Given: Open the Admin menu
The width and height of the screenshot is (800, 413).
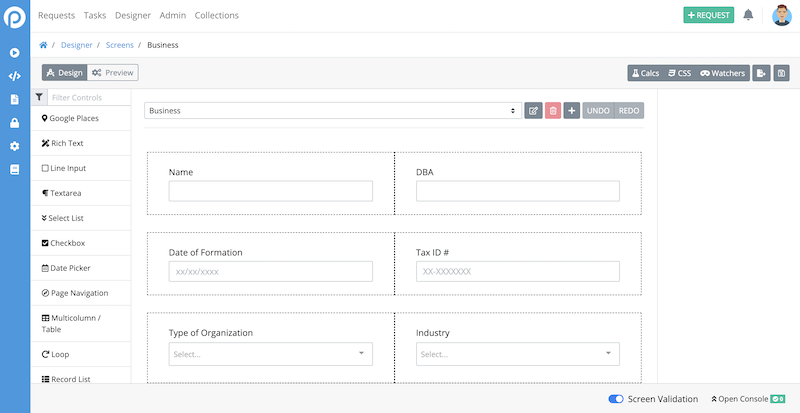Looking at the screenshot, I should [x=172, y=16].
